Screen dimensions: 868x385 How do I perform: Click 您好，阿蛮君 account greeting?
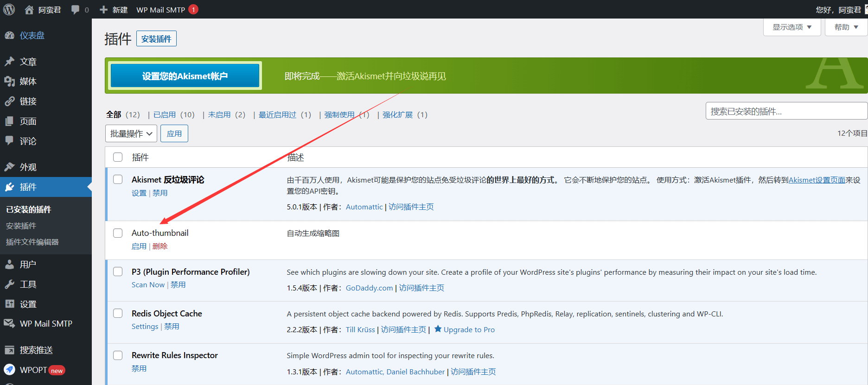pos(838,10)
